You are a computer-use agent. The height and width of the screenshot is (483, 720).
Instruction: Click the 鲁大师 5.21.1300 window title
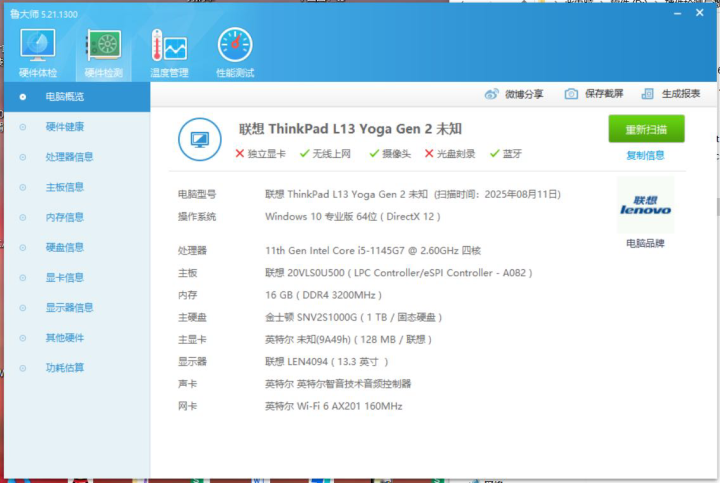44,14
